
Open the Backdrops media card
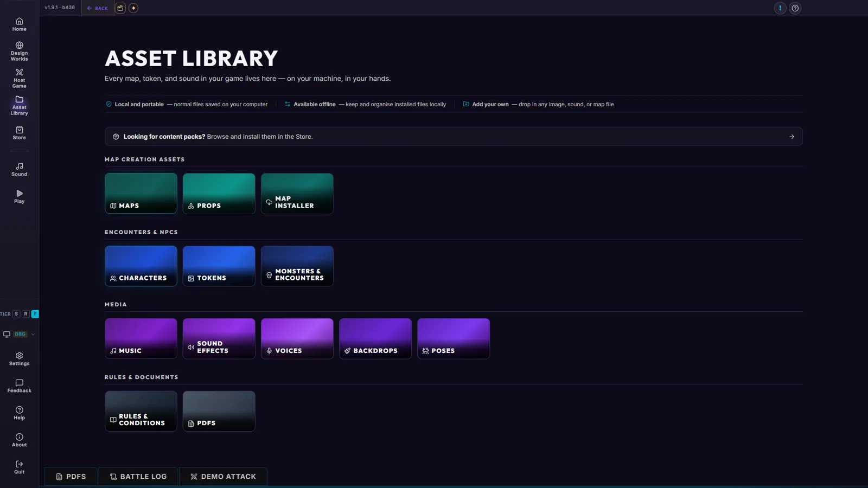point(375,338)
